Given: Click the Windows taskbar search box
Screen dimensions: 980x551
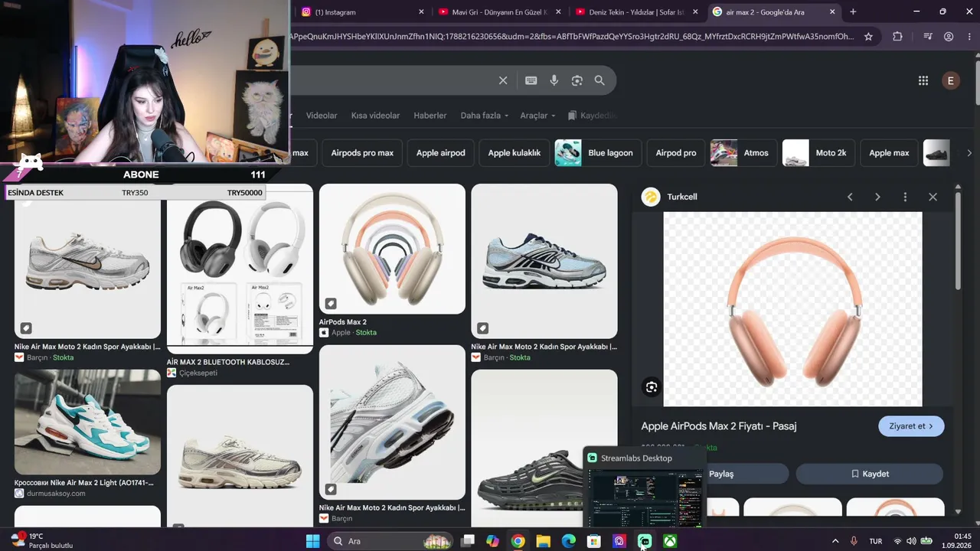Looking at the screenshot, I should [391, 541].
